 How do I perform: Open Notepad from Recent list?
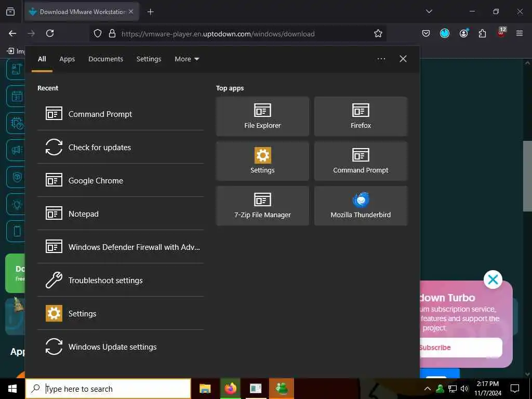[x=121, y=214]
